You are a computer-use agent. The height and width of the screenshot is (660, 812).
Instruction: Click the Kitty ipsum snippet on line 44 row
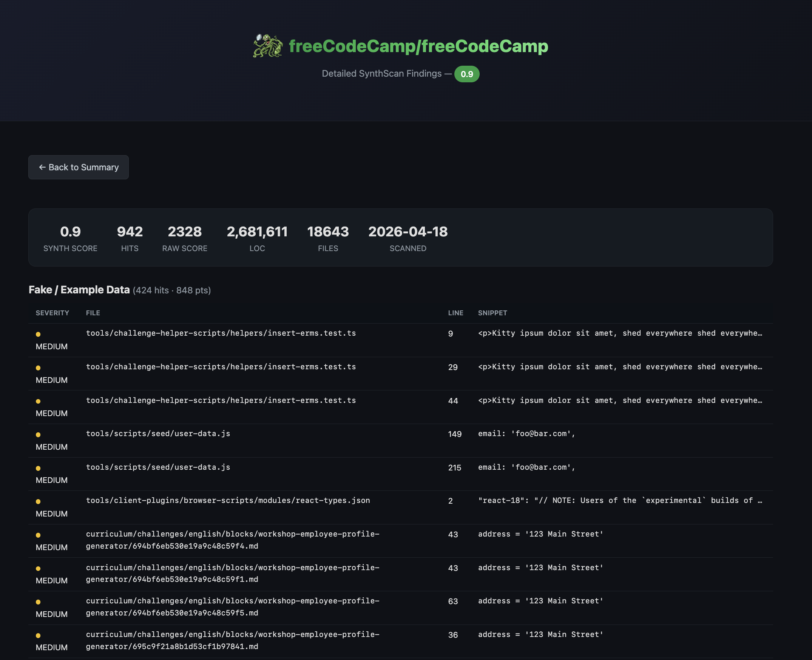pyautogui.click(x=620, y=400)
